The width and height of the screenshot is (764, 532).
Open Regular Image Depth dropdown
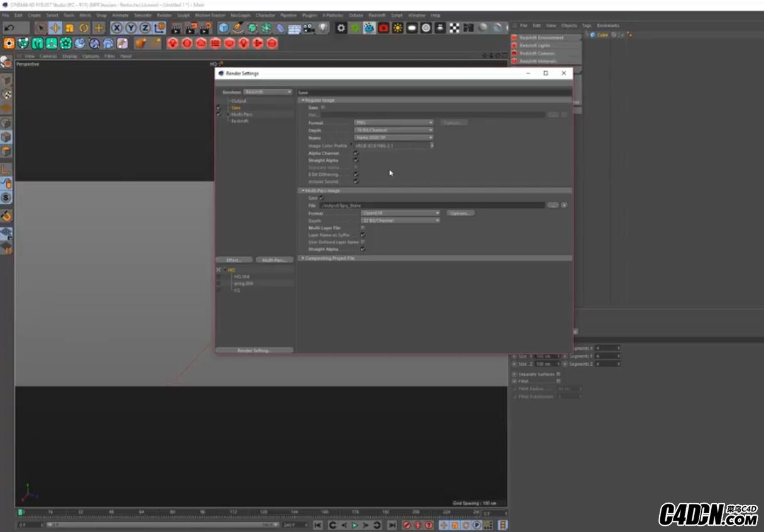tap(394, 130)
